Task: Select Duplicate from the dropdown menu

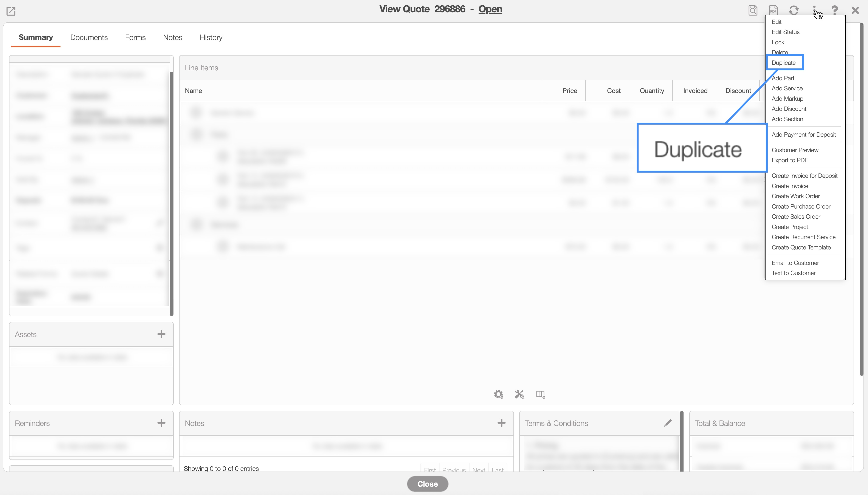Action: 783,63
